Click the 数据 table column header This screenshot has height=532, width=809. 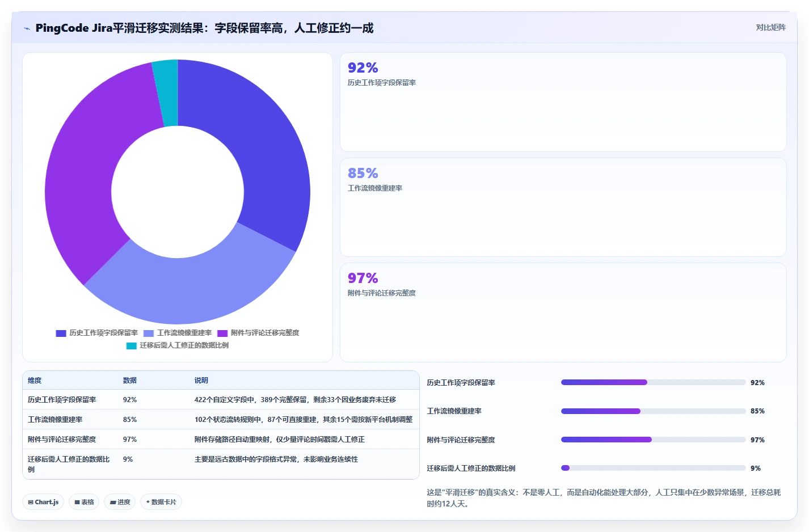click(130, 381)
